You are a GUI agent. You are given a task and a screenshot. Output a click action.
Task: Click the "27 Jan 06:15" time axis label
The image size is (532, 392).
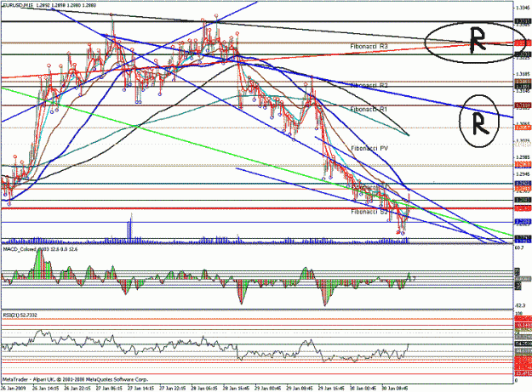click(x=109, y=389)
